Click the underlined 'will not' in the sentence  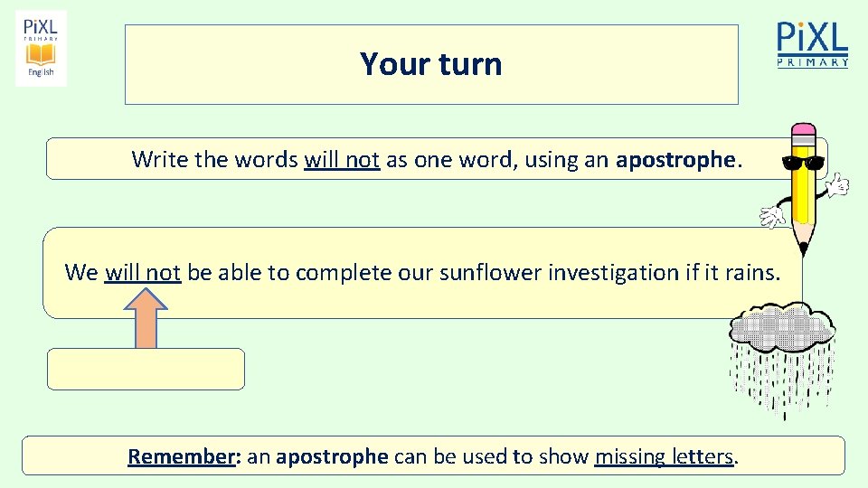(x=143, y=272)
